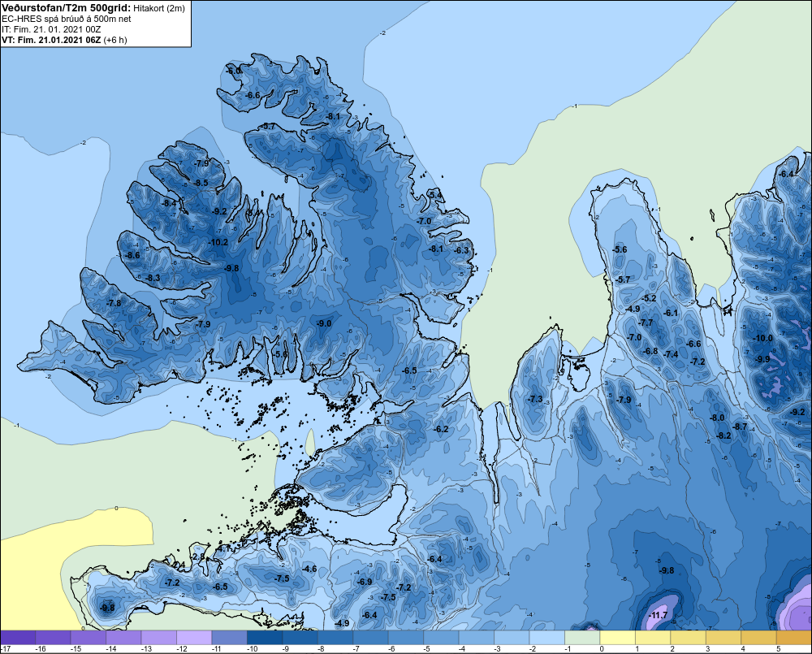Click the -10.0 temperature label

click(763, 338)
